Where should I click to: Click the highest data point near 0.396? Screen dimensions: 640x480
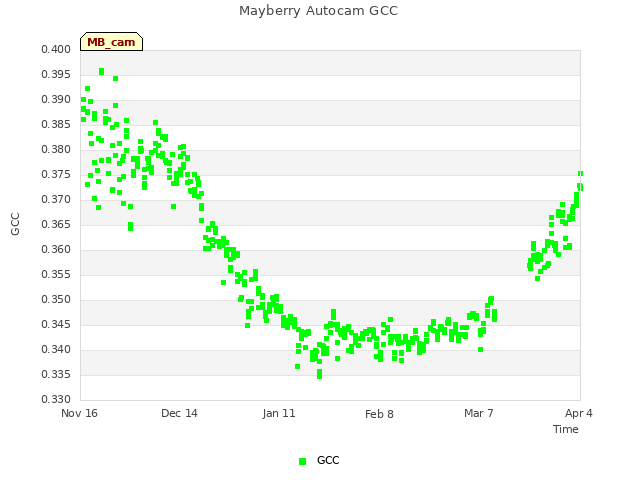click(x=102, y=71)
